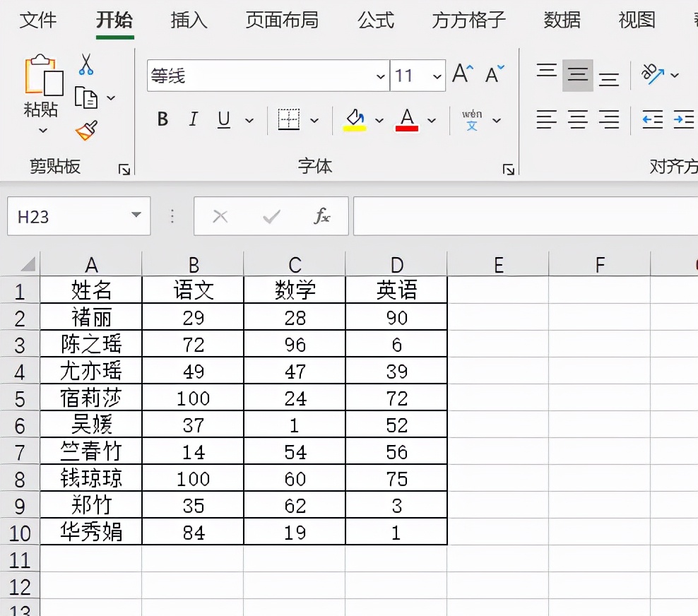This screenshot has height=616, width=698.
Task: Click the Increase Indent icon
Action: (x=682, y=120)
